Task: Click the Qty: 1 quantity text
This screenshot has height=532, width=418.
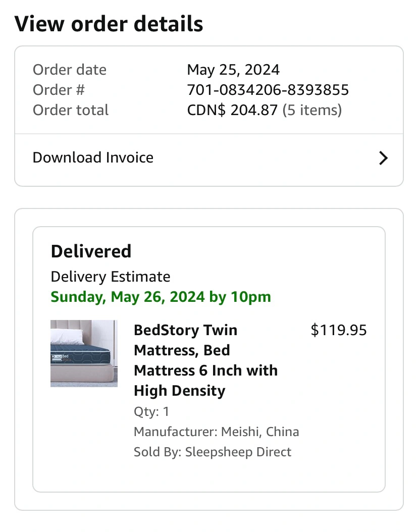Action: pos(151,411)
